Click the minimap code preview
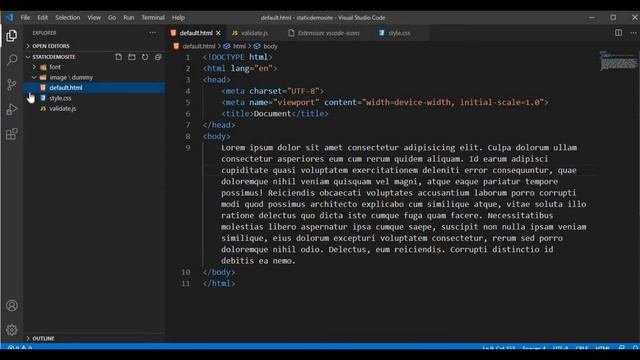 (618, 60)
